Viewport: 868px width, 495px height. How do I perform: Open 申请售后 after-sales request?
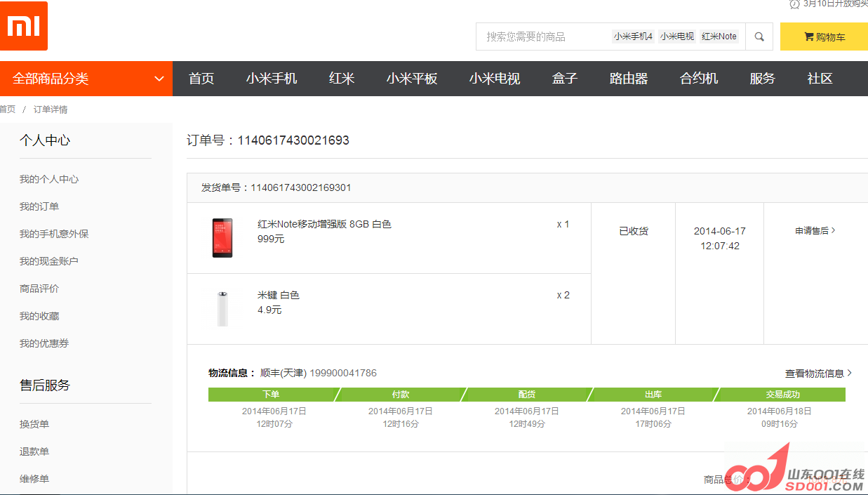click(815, 231)
